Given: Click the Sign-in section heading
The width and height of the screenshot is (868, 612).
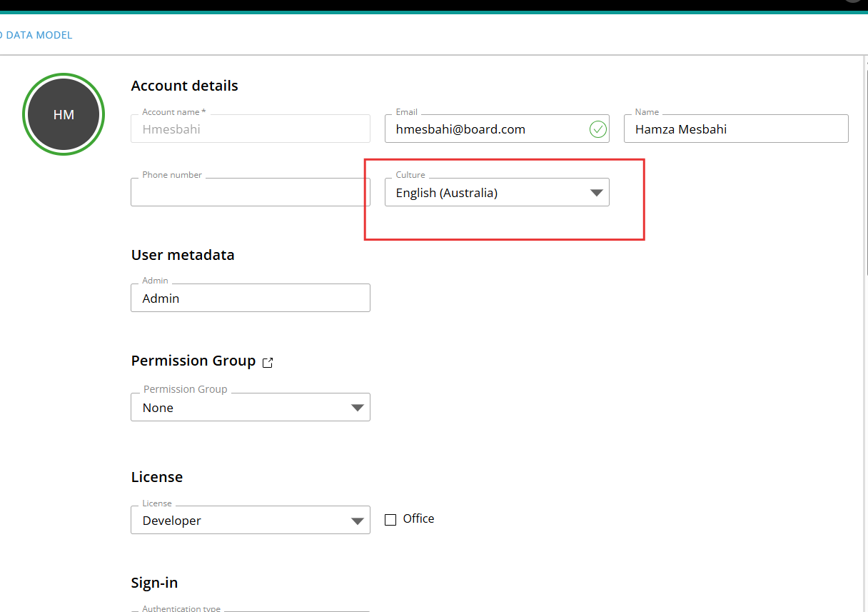Looking at the screenshot, I should (x=155, y=583).
